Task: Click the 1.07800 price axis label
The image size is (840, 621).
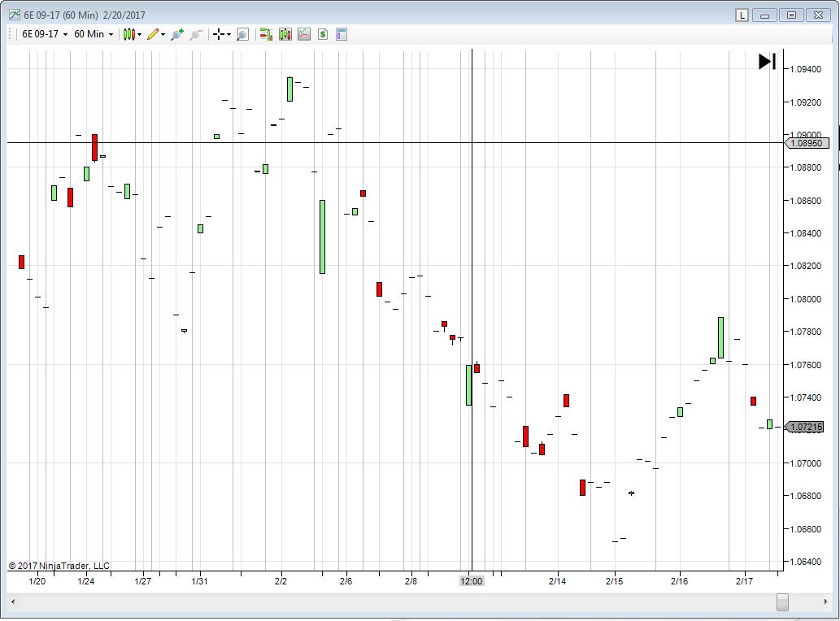Action: (806, 332)
